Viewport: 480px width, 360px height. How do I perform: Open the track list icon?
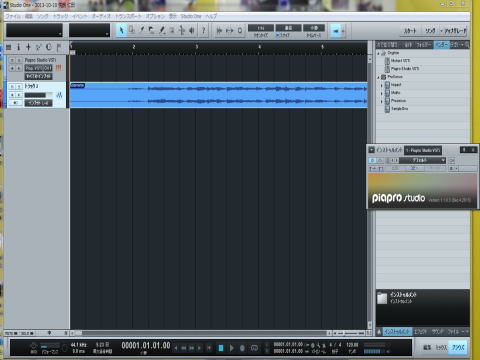click(x=9, y=47)
